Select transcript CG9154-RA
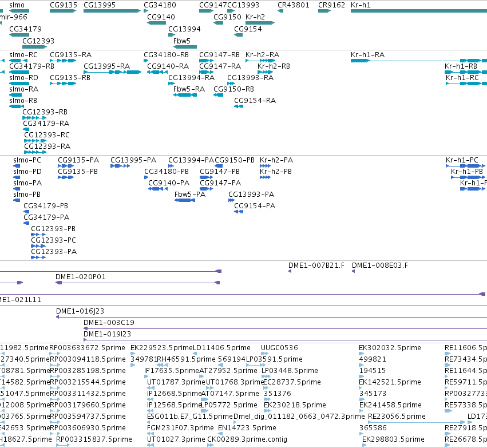This screenshot has height=448, width=487. tap(255, 101)
